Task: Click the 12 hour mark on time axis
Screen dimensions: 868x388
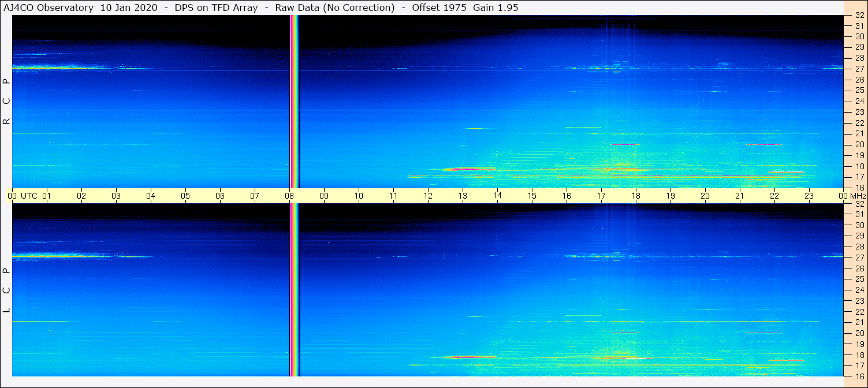Action: click(428, 196)
